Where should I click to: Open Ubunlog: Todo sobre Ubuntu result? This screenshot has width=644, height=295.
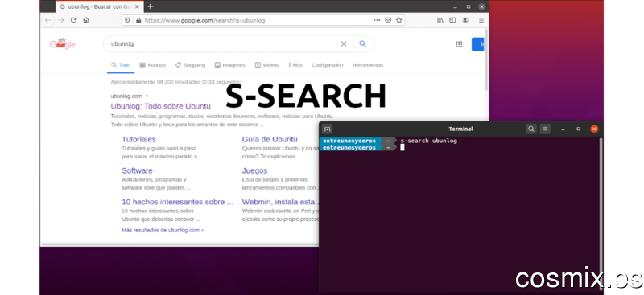point(160,106)
